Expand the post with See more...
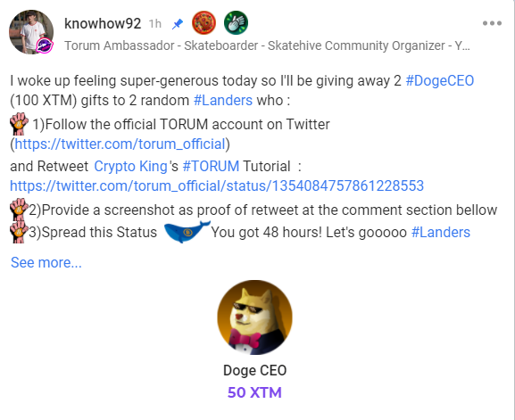Viewport: 515px width, 420px height. pyautogui.click(x=46, y=262)
